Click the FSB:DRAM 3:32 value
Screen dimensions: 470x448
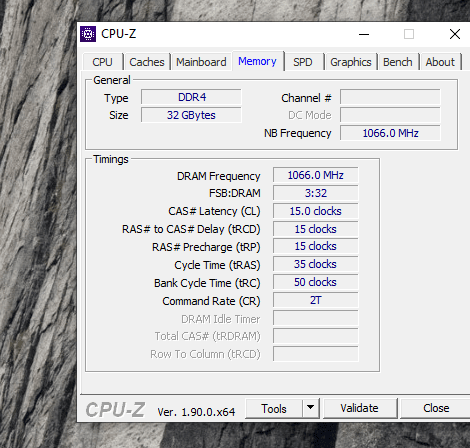point(316,193)
